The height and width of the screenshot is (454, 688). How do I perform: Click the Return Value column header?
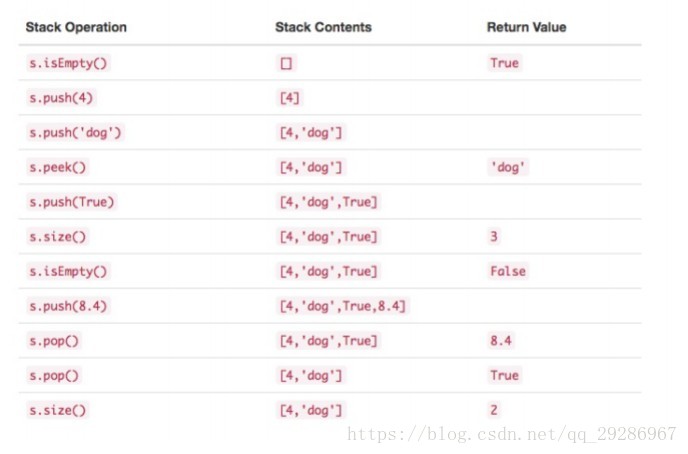(x=526, y=27)
